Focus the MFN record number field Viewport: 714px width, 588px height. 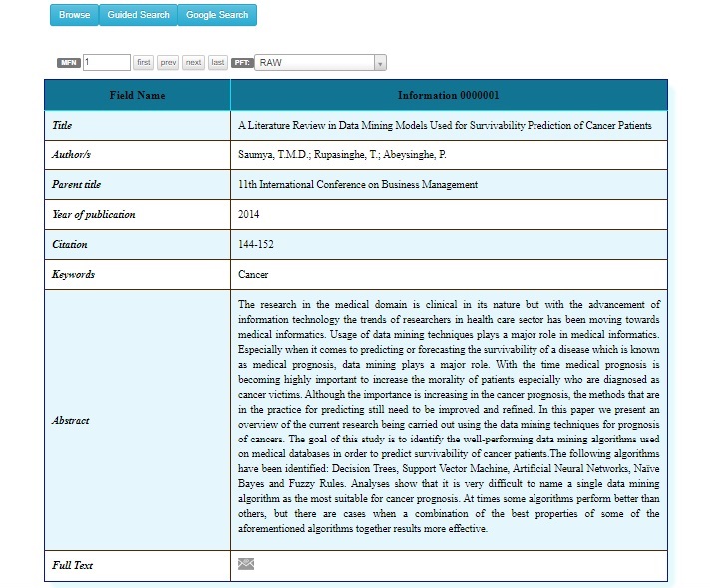coord(106,62)
